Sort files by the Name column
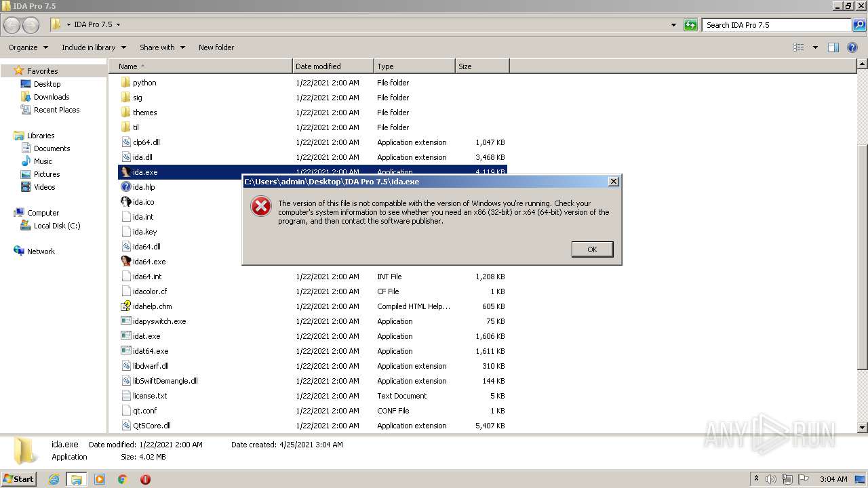The height and width of the screenshot is (488, 868). pos(200,66)
